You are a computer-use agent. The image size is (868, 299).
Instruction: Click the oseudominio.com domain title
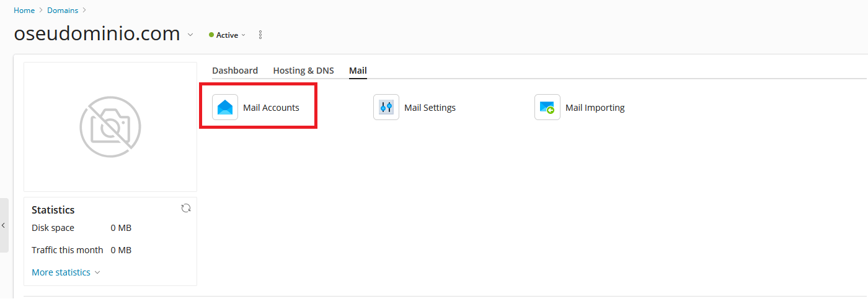click(97, 34)
